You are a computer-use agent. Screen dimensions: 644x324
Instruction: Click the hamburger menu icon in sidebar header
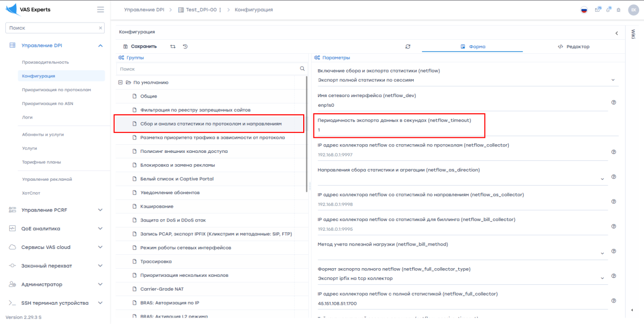click(100, 10)
